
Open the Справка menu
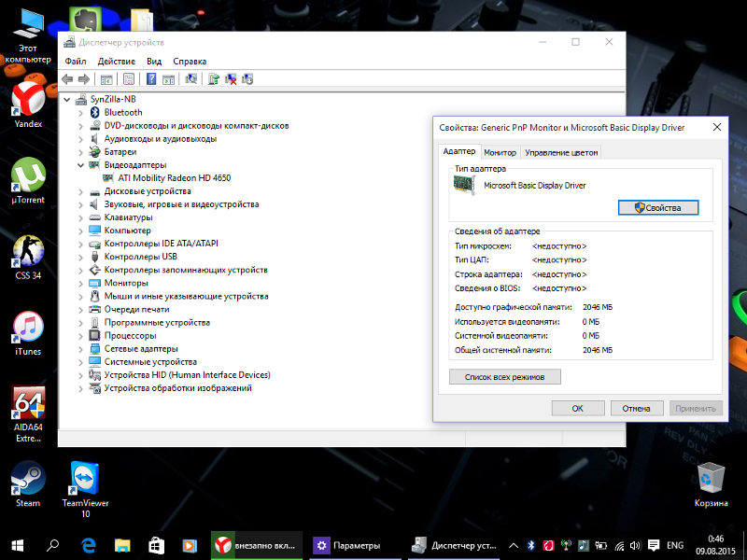[190, 62]
